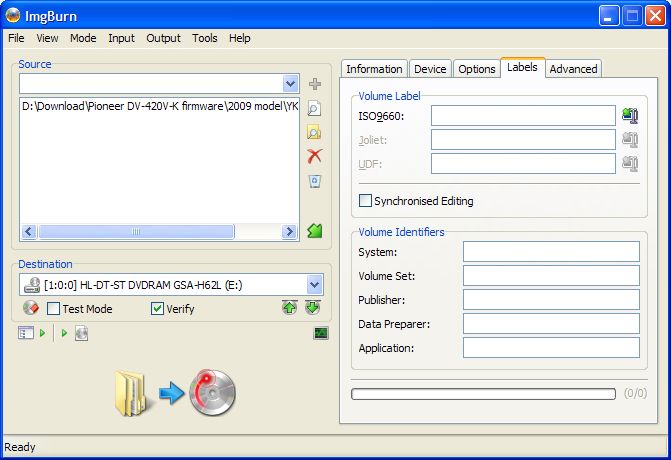Viewport: 671px width, 460px height.
Task: Open the Mode menu
Action: tap(83, 38)
